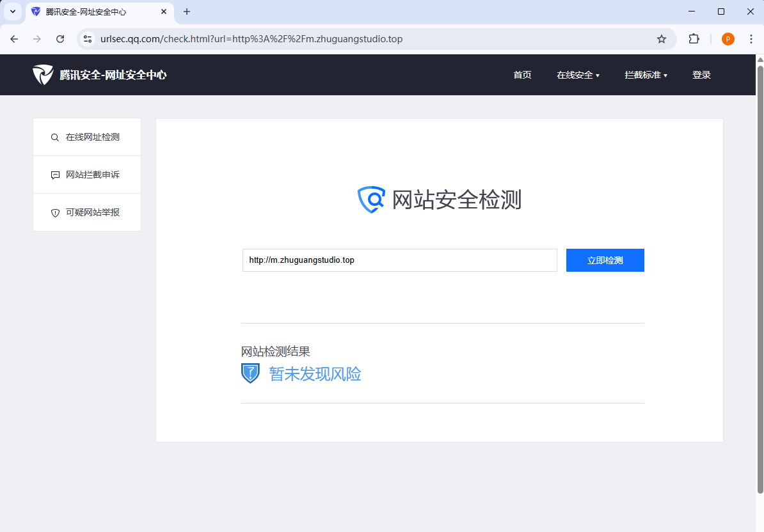
Task: Open the Extensions puzzle icon
Action: (694, 39)
